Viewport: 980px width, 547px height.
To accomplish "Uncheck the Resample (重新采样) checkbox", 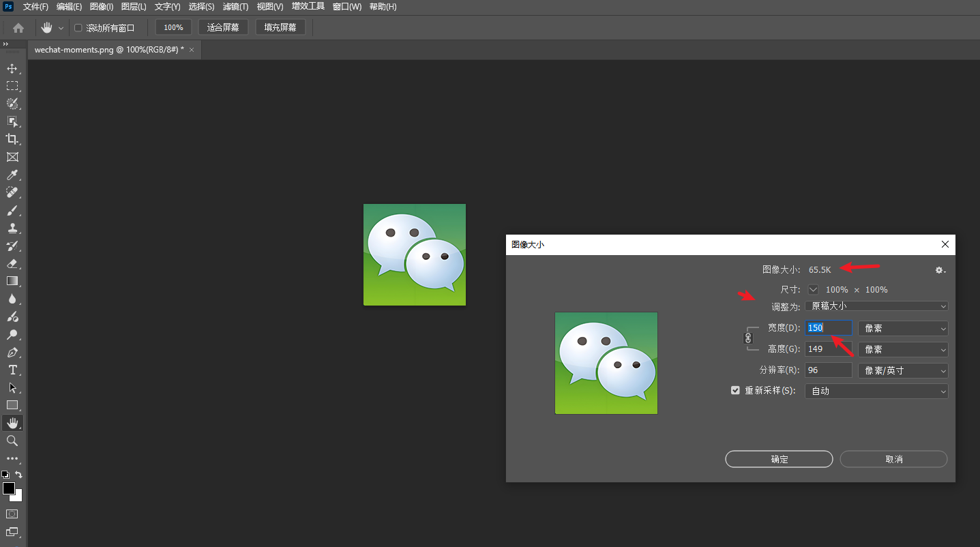I will coord(735,391).
